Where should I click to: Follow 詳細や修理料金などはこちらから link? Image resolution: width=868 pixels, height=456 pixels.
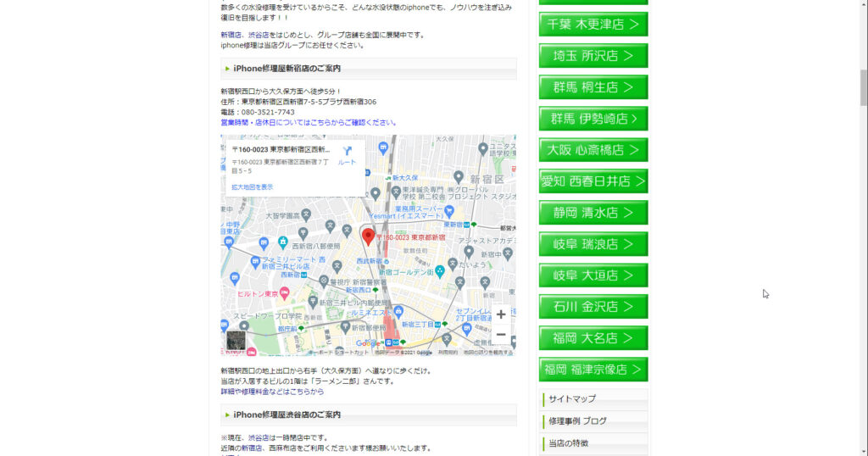pyautogui.click(x=272, y=392)
